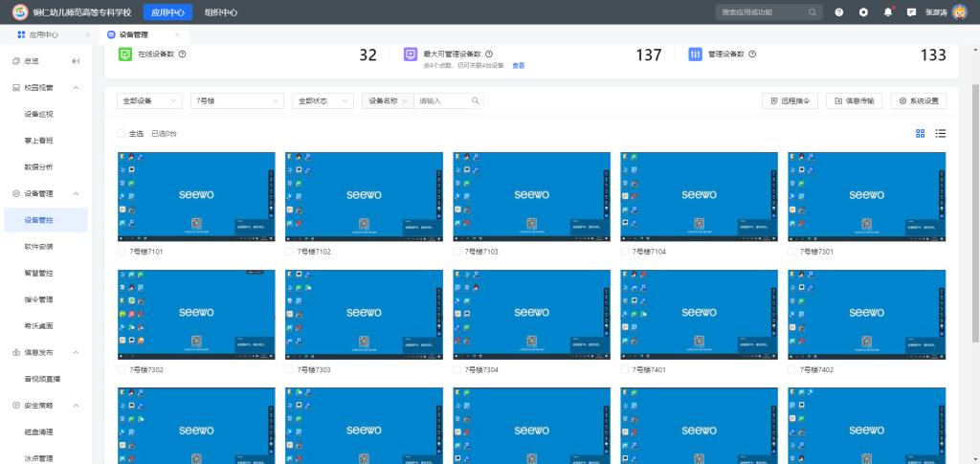Open the 全部状态 status dropdown
Viewport: 980px width, 464px height.
point(324,100)
